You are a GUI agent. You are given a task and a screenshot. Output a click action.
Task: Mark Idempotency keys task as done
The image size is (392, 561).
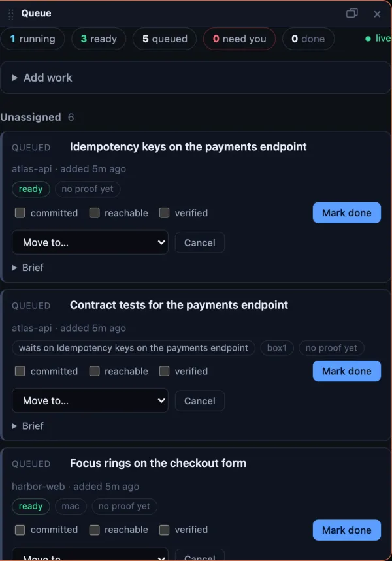coord(346,213)
